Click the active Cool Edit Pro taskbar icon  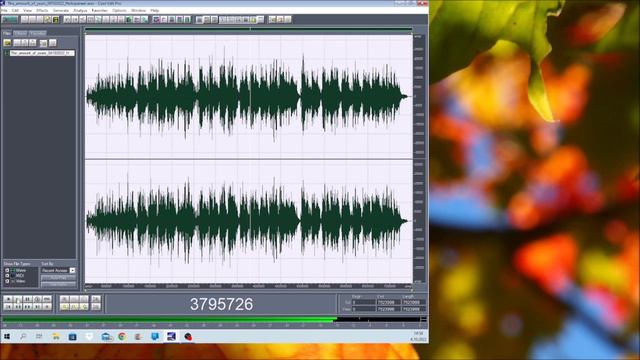pos(171,337)
